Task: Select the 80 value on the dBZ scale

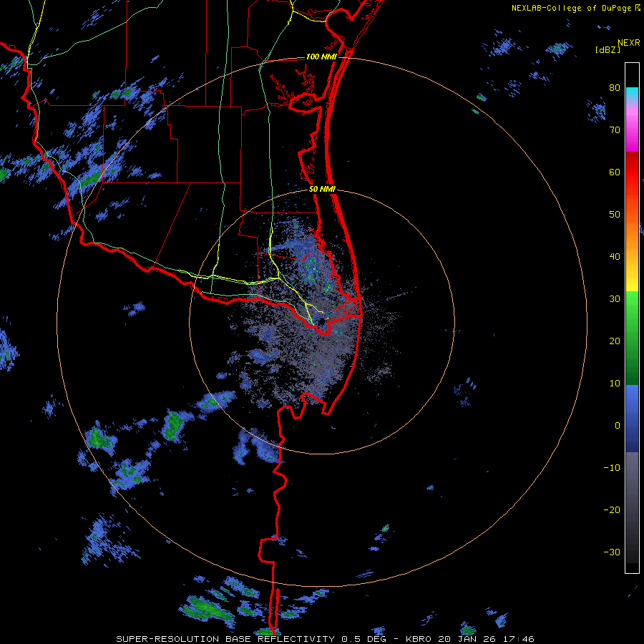Action: pyautogui.click(x=615, y=87)
